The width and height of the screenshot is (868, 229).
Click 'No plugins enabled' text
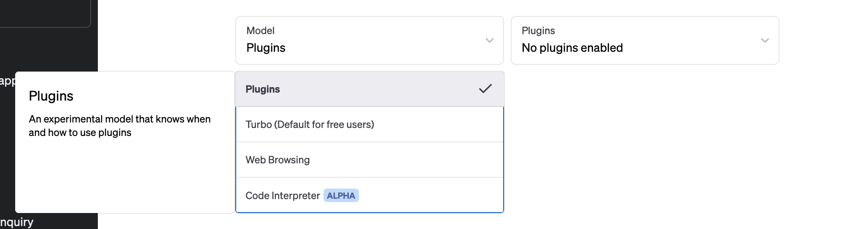tap(572, 48)
